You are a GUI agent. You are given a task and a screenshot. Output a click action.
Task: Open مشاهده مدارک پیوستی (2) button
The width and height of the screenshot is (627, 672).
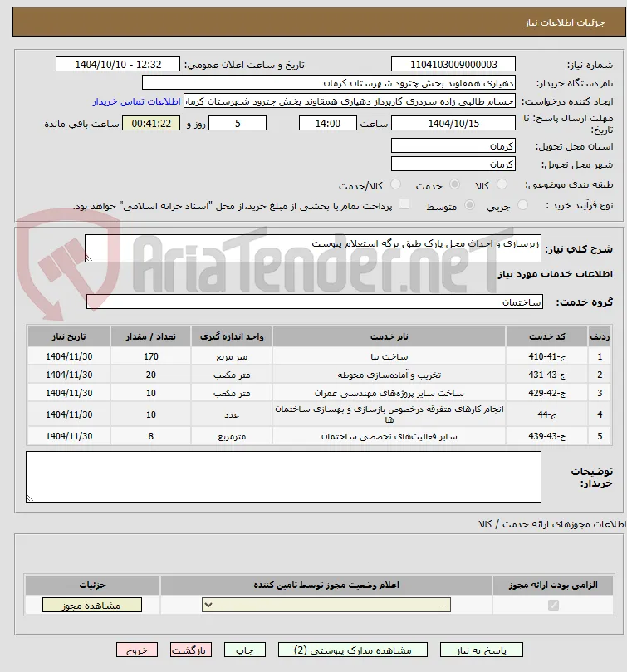coord(353,650)
